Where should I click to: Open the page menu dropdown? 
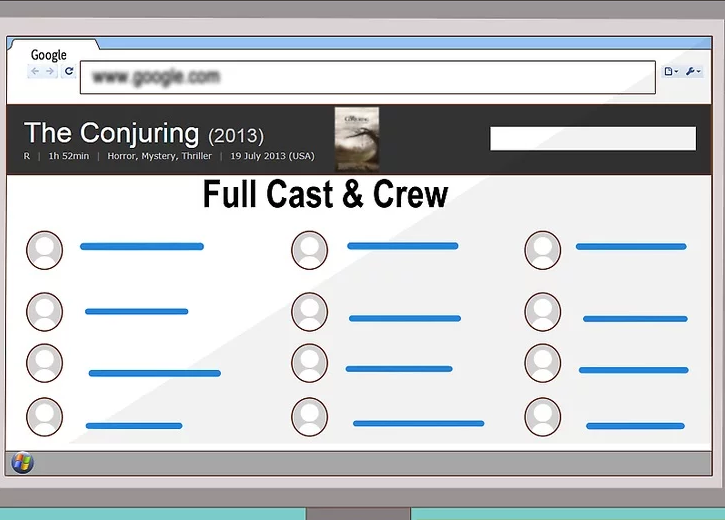click(x=671, y=72)
